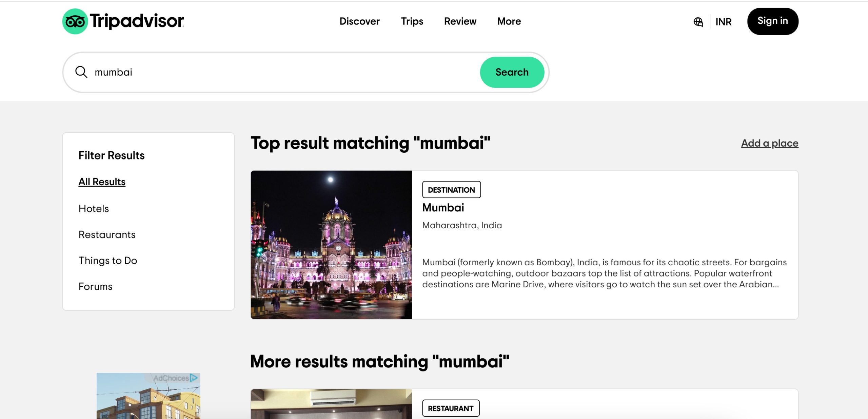Click the Add a place link
This screenshot has height=419, width=868.
[x=769, y=143]
